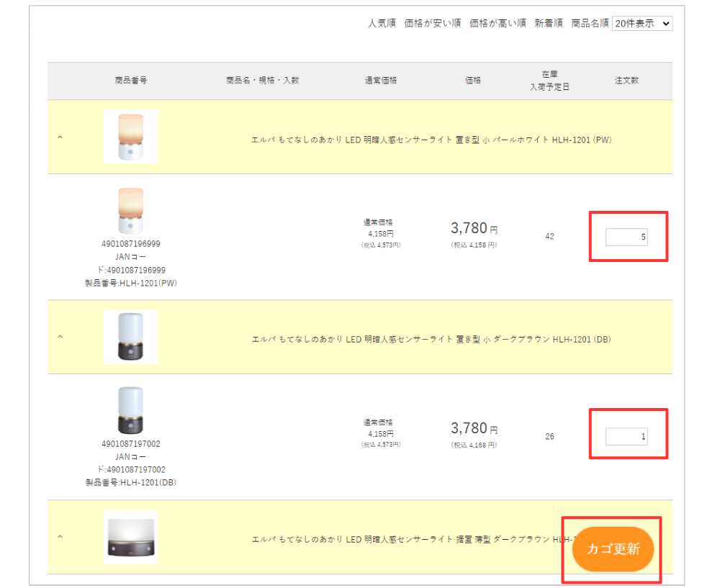Open the Pearl White HLH-1201 (PW) product title

click(432, 140)
